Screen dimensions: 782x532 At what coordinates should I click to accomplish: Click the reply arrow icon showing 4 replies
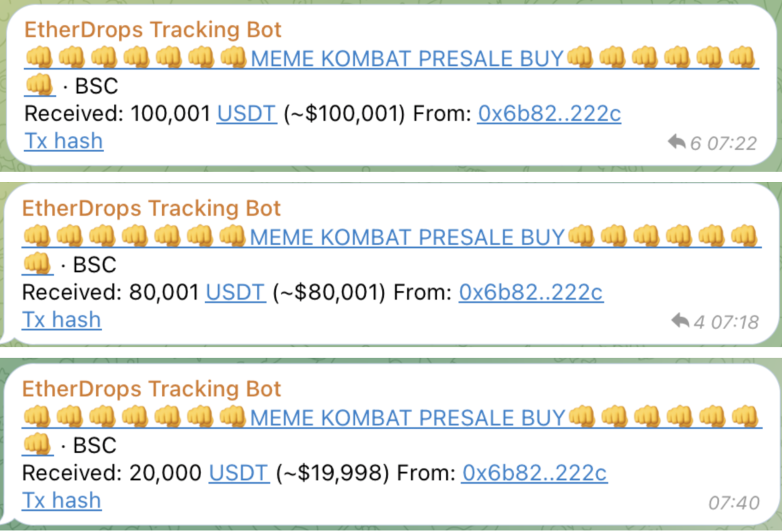coord(679,320)
